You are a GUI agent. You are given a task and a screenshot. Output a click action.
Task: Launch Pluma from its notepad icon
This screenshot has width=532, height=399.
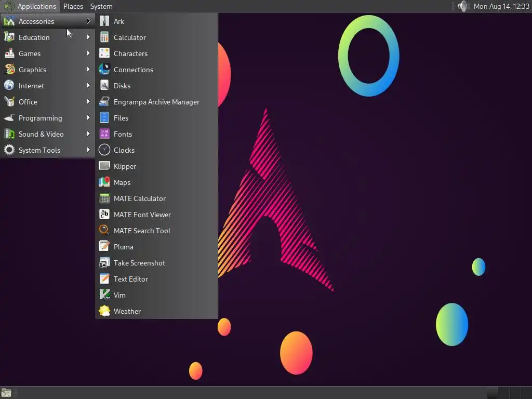(x=104, y=247)
